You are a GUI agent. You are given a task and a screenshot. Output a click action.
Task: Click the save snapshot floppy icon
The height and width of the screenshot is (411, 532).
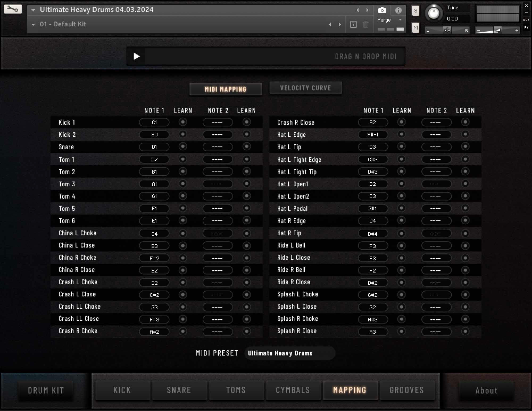[x=353, y=24]
